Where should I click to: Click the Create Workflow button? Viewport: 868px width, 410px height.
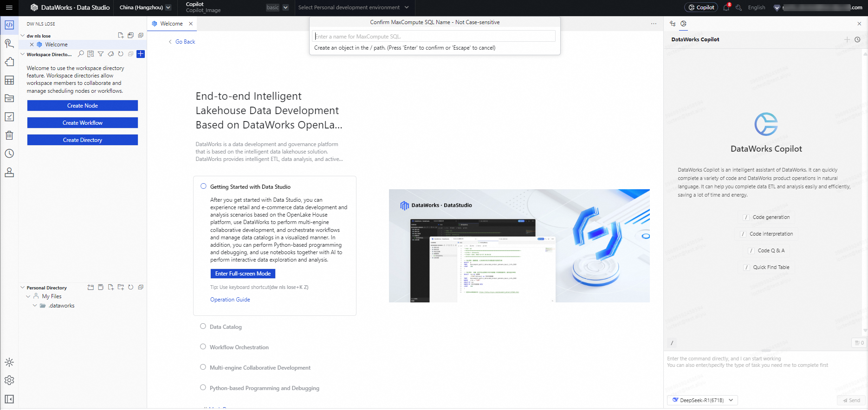[x=83, y=123]
